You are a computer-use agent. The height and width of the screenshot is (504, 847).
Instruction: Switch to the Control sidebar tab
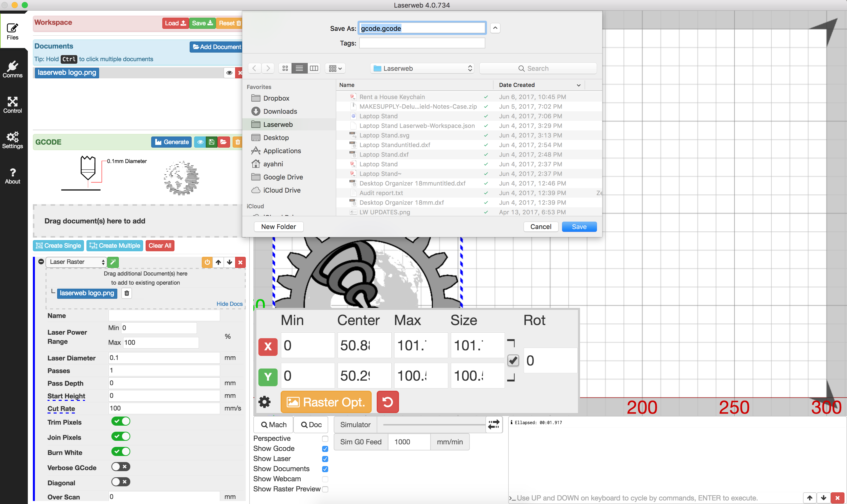click(13, 105)
